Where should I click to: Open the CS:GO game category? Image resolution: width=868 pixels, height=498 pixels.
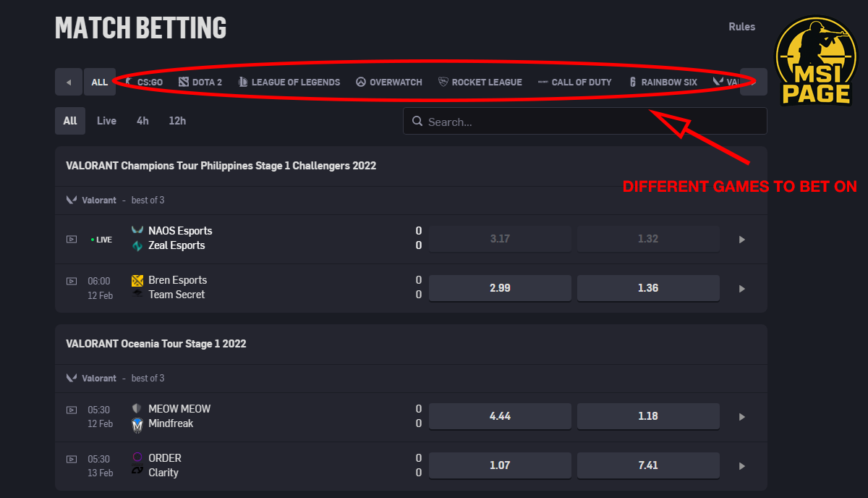point(144,82)
